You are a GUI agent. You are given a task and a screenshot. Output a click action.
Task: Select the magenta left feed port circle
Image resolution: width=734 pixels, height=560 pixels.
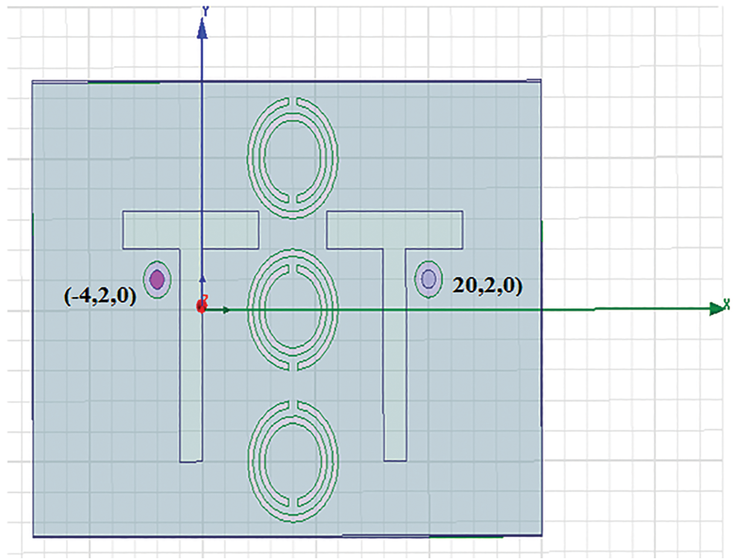(157, 279)
